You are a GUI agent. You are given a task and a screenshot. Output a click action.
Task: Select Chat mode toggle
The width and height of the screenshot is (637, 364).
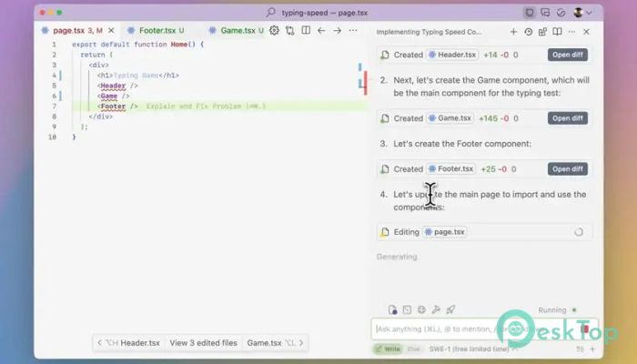pyautogui.click(x=413, y=349)
